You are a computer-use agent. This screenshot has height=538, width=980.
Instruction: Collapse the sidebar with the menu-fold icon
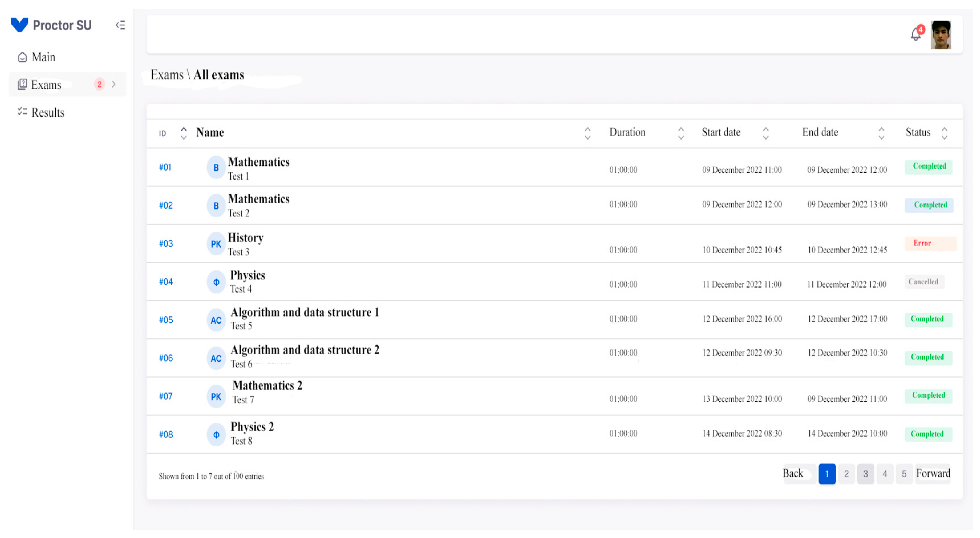click(120, 25)
